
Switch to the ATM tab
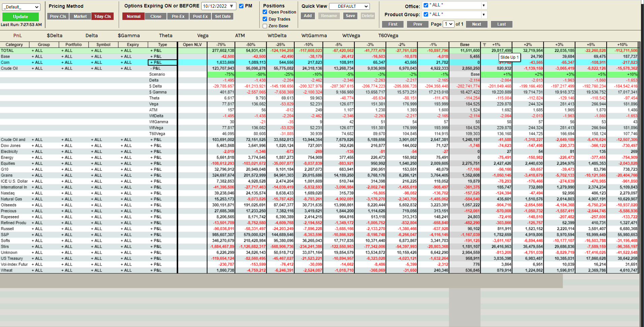point(240,35)
